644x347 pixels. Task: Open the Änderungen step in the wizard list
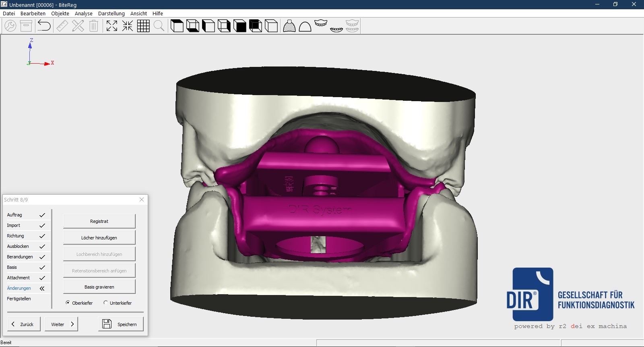[x=19, y=288]
